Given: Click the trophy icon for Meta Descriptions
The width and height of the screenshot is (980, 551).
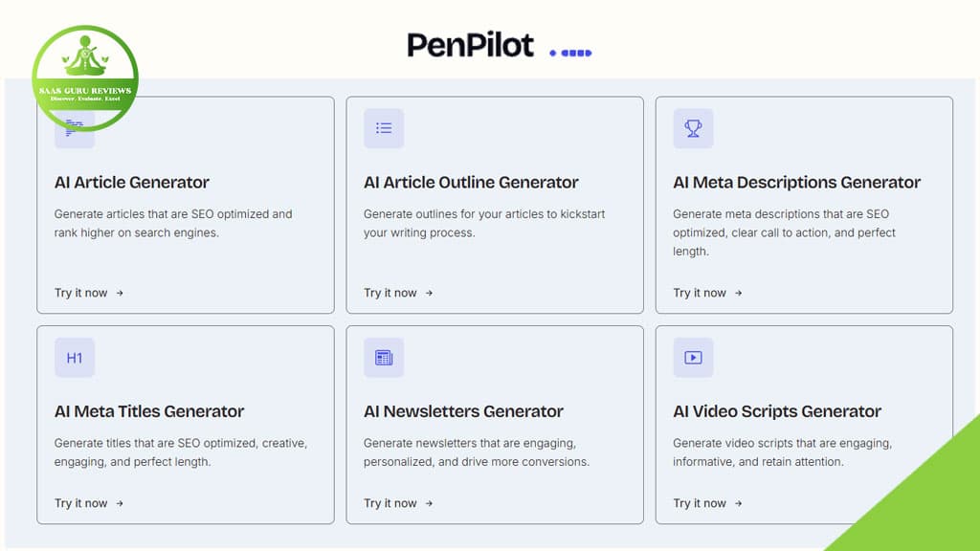Looking at the screenshot, I should 693,128.
